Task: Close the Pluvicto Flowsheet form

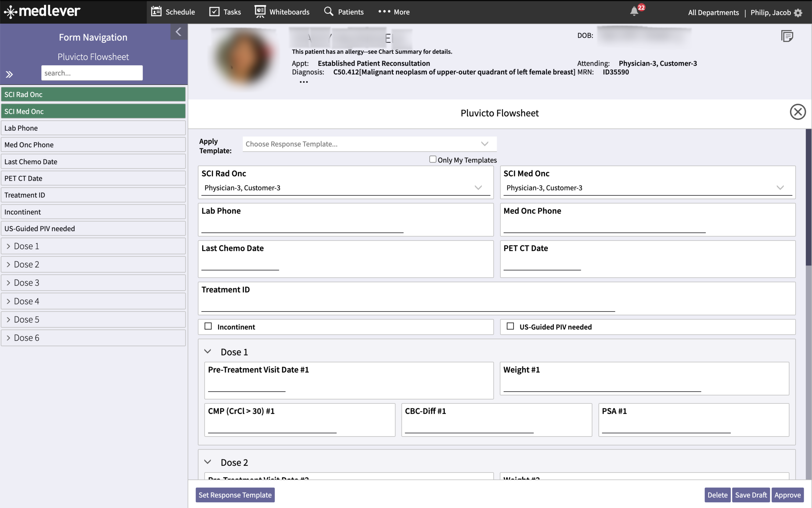Action: [798, 112]
